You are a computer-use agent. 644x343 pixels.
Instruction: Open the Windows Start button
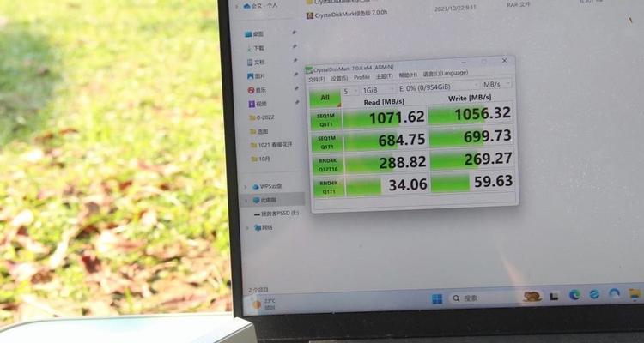pyautogui.click(x=437, y=299)
